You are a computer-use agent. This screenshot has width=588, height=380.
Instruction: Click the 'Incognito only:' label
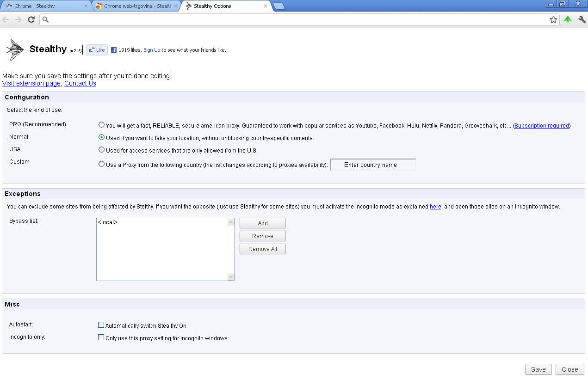coord(27,337)
